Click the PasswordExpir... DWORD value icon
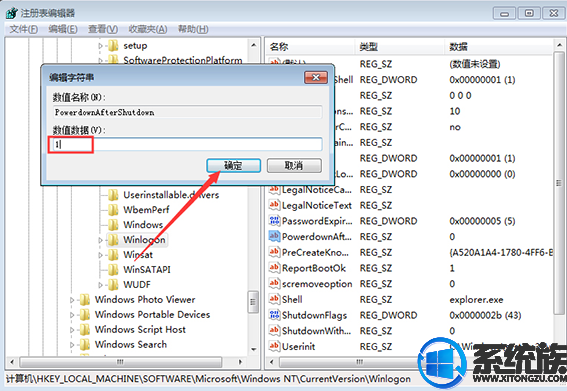The width and height of the screenshot is (567, 391). [x=274, y=221]
